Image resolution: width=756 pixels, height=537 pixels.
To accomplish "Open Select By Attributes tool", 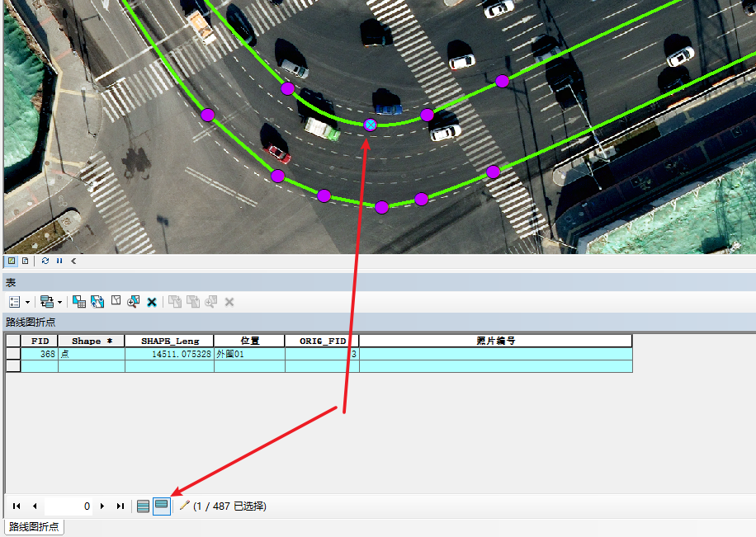I will point(79,302).
